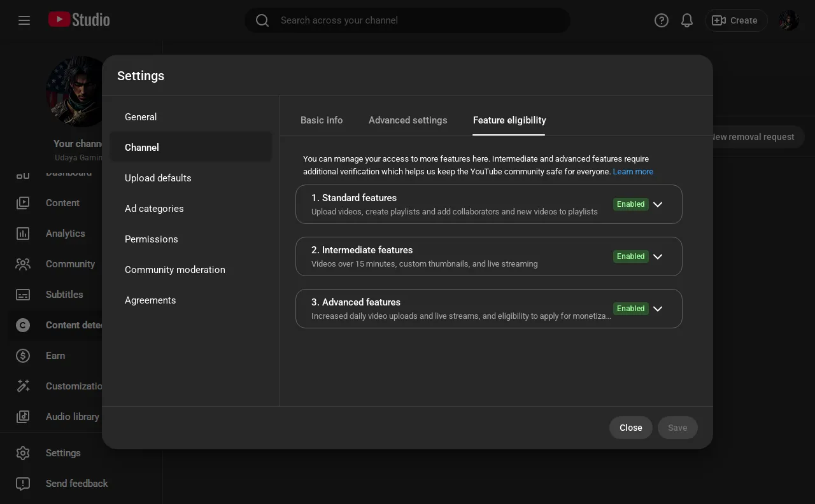Open the help question mark icon
815x504 pixels.
click(662, 20)
